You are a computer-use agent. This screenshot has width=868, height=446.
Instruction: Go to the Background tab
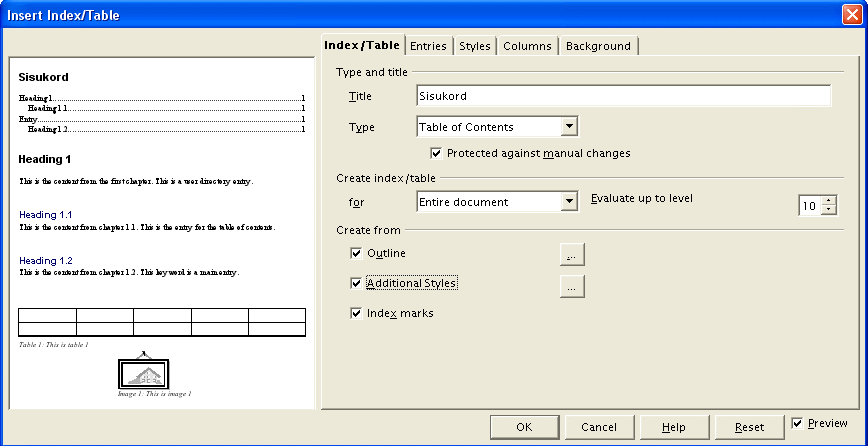[598, 46]
